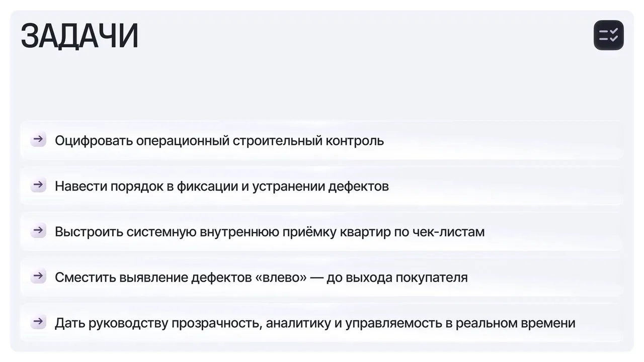The image size is (644, 362).
Task: Select the line starting with "Дать руководству"
Action: (314, 323)
